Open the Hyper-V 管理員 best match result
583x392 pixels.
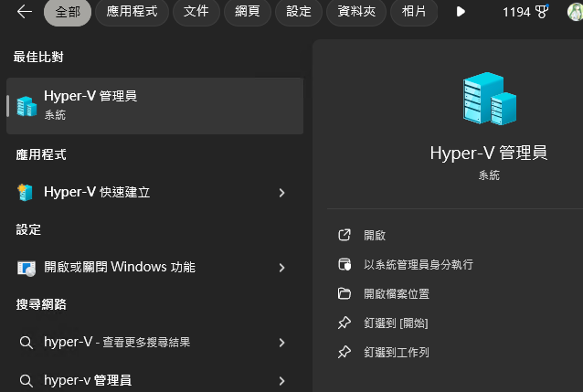click(x=154, y=106)
